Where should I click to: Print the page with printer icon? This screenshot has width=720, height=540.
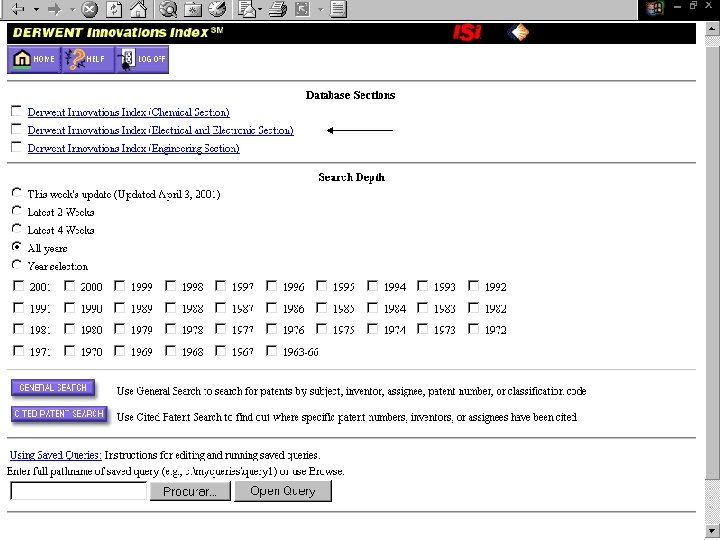[277, 9]
